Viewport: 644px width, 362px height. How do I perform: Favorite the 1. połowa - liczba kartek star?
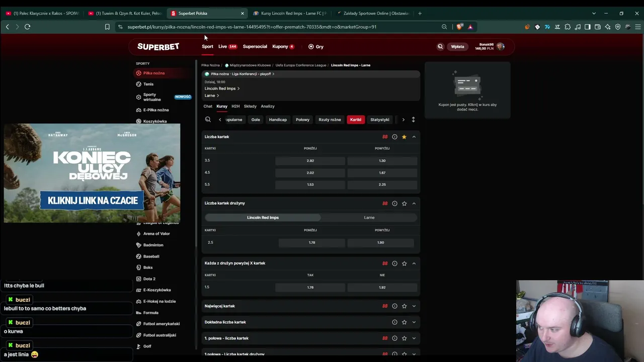(404, 338)
